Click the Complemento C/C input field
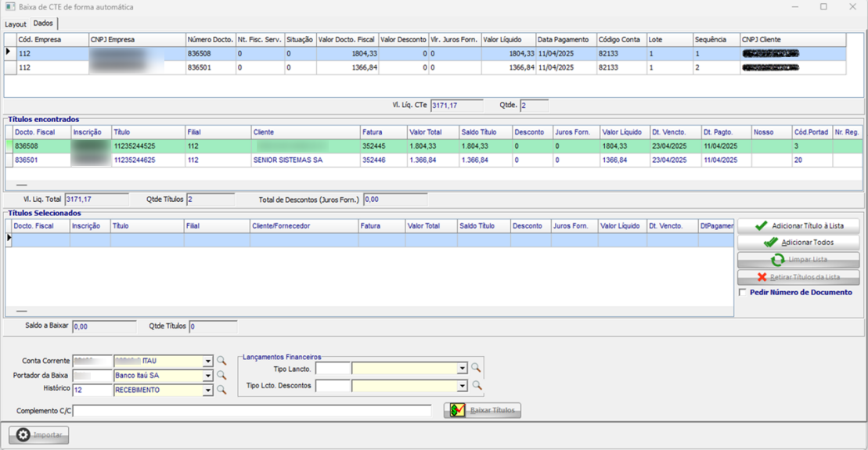 pyautogui.click(x=251, y=411)
